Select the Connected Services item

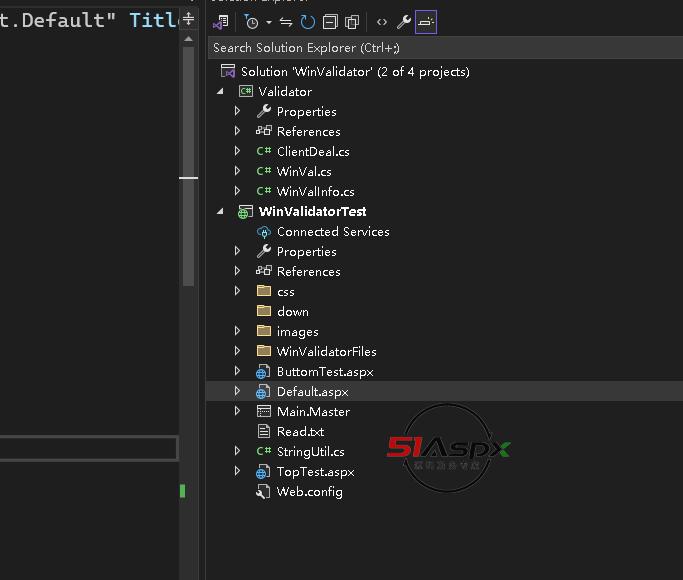pos(333,232)
